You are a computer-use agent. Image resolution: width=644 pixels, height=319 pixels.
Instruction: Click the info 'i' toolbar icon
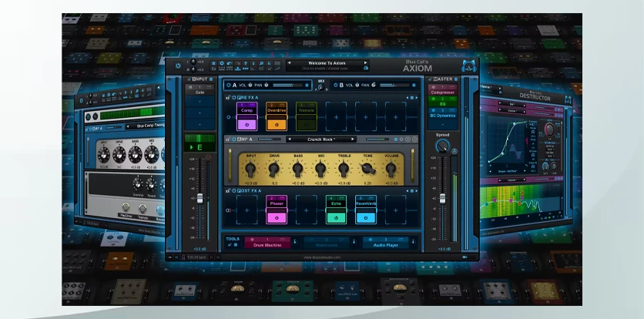click(x=253, y=63)
